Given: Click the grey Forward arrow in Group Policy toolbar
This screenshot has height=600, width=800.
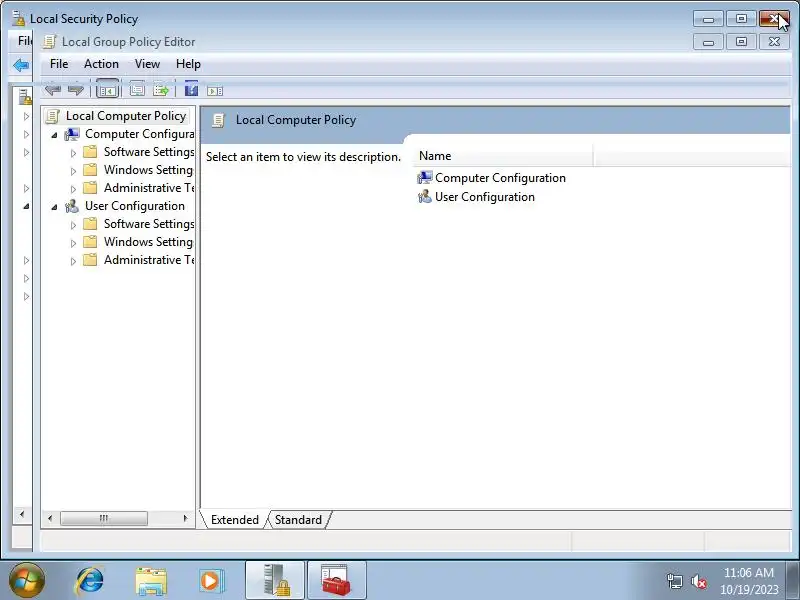Looking at the screenshot, I should 76,90.
